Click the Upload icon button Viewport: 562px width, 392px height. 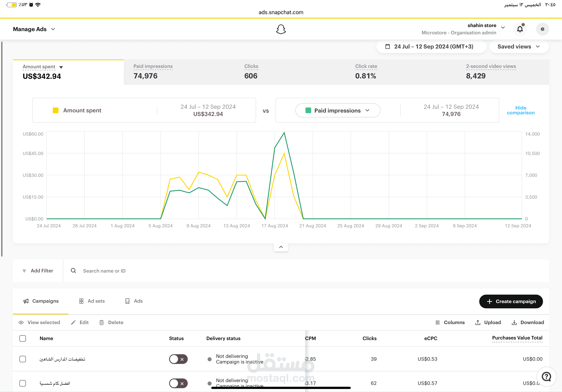[478, 322]
